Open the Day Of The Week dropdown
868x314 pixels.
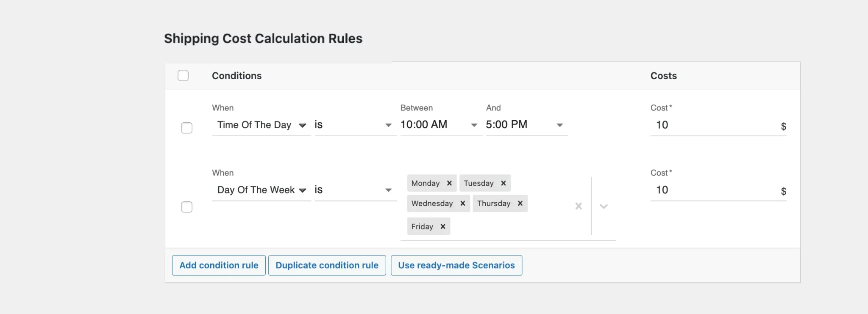262,190
